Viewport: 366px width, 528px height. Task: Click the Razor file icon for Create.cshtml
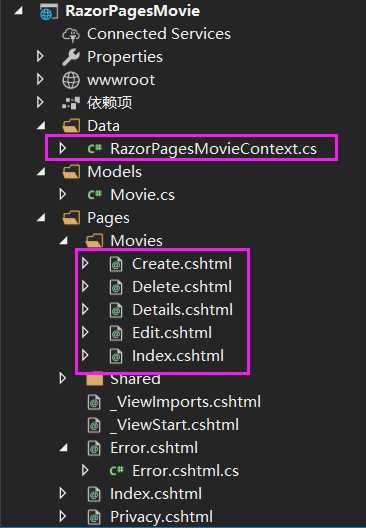[x=116, y=264]
